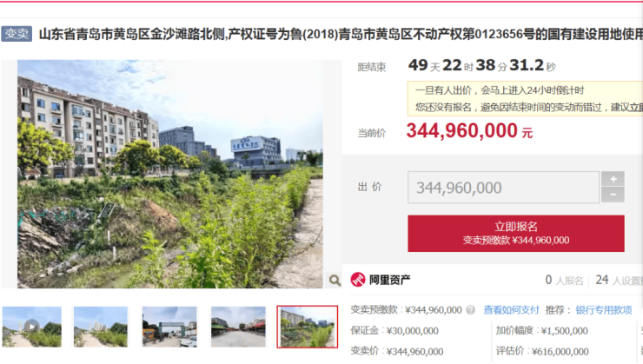Click the red 立即报名 button

(x=516, y=233)
